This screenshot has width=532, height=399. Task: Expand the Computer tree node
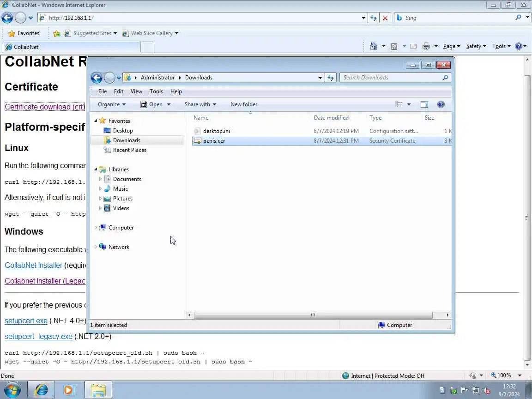click(x=96, y=228)
